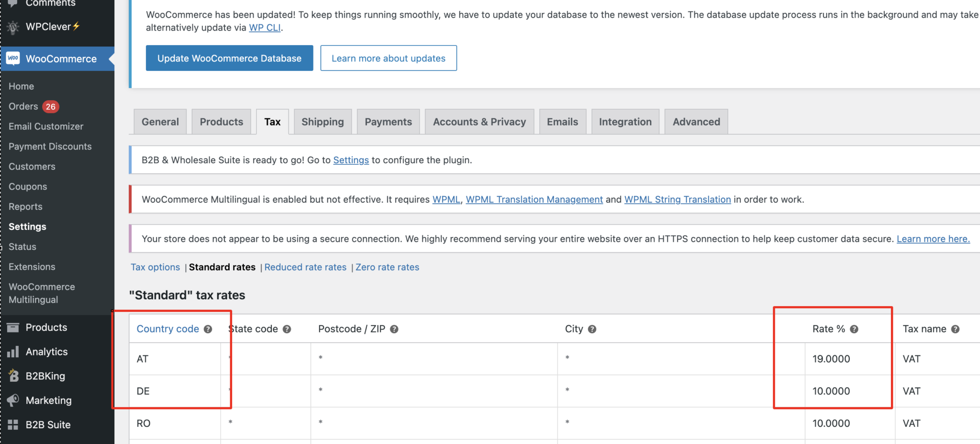The height and width of the screenshot is (444, 980).
Task: Click help icon next to Postcode / ZIP
Action: coord(394,329)
